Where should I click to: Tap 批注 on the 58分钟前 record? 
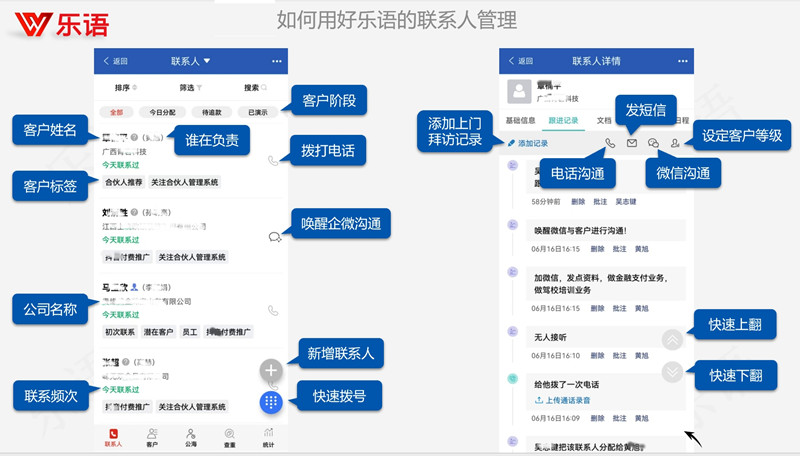pos(600,201)
